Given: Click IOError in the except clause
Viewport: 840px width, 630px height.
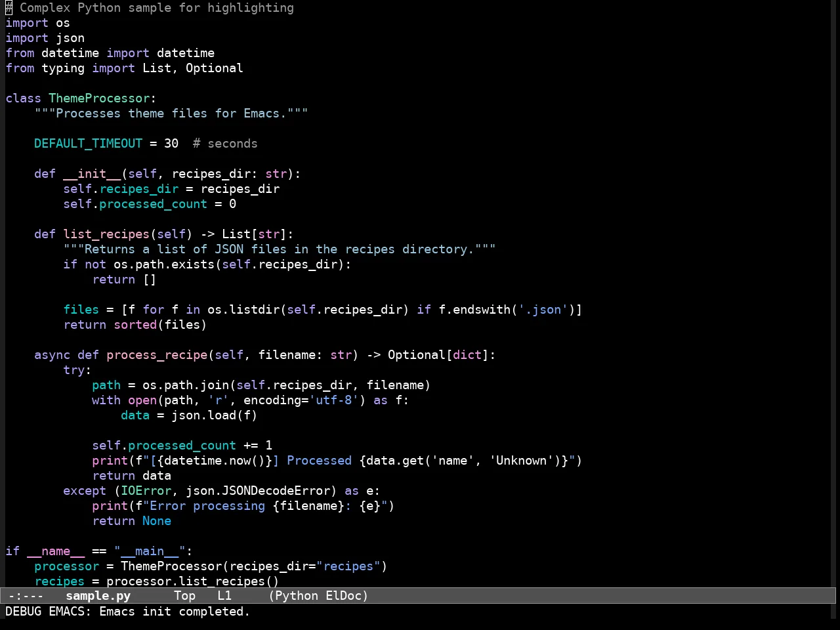Looking at the screenshot, I should [146, 491].
